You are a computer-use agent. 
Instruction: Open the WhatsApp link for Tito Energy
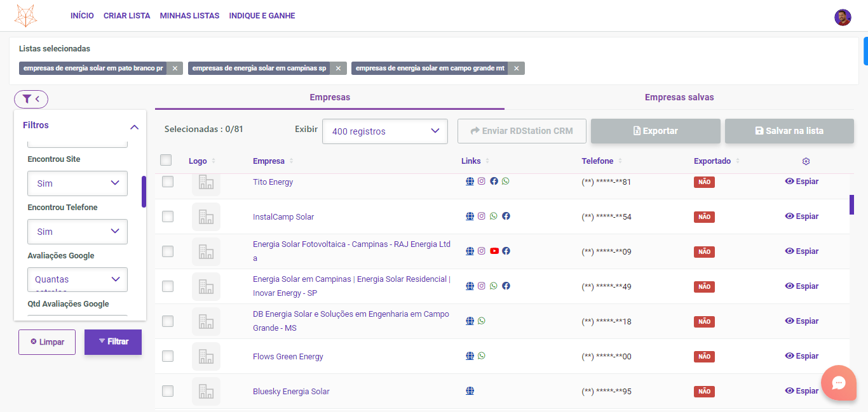(505, 181)
